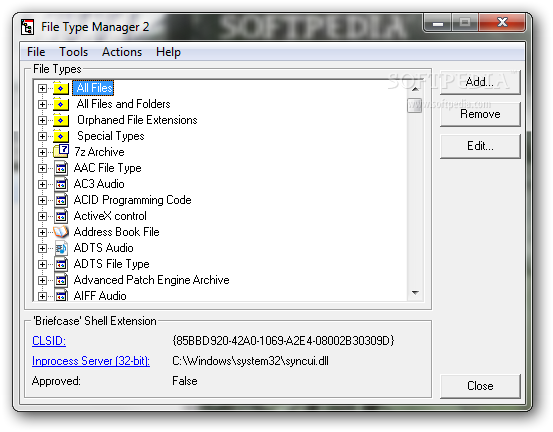Click the AC3 Audio file icon
Image resolution: width=553 pixels, height=432 pixels.
61,184
